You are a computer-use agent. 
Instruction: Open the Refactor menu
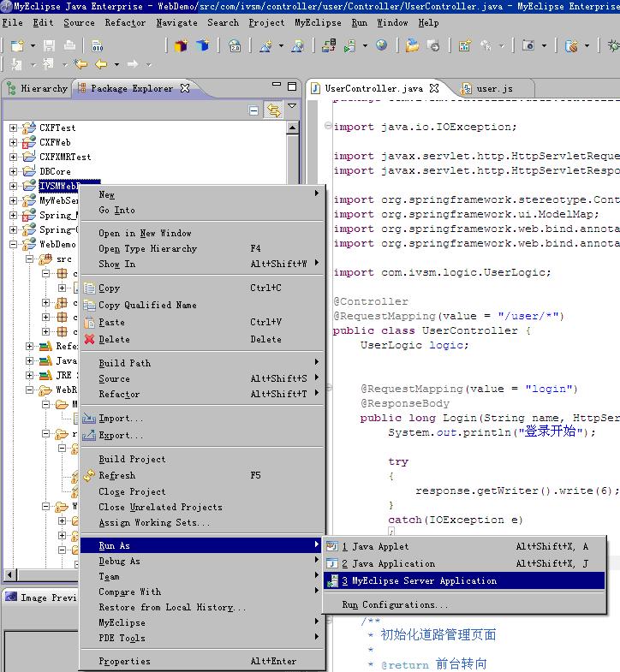pyautogui.click(x=125, y=23)
